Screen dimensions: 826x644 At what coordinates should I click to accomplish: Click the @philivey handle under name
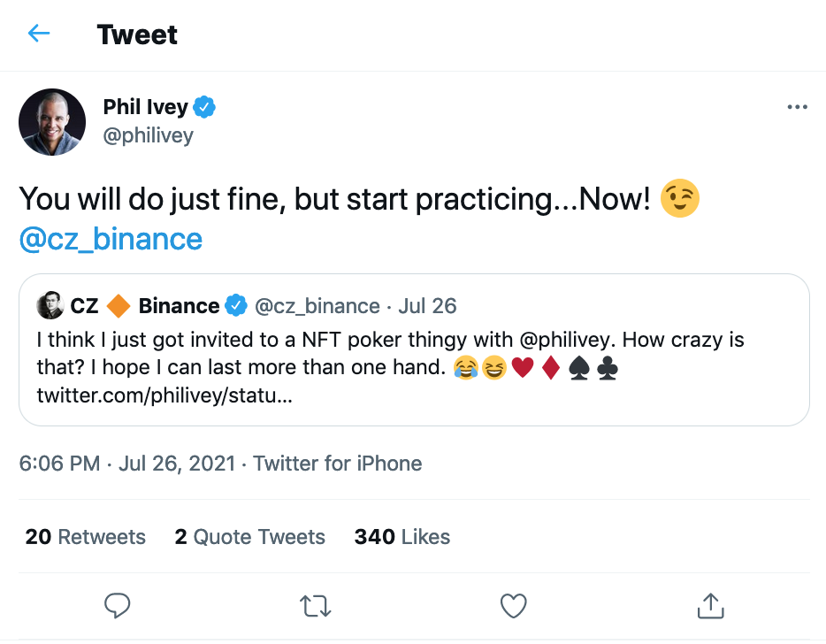149,135
